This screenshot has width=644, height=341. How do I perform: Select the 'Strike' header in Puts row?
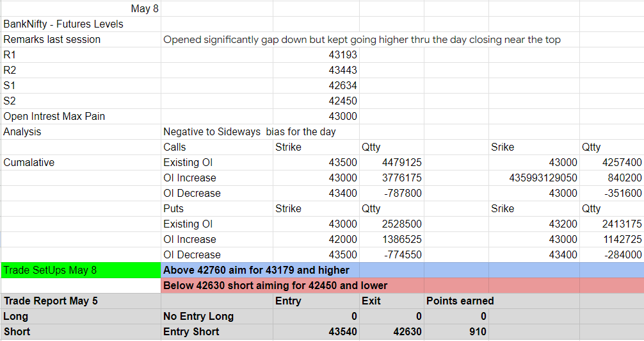point(316,209)
